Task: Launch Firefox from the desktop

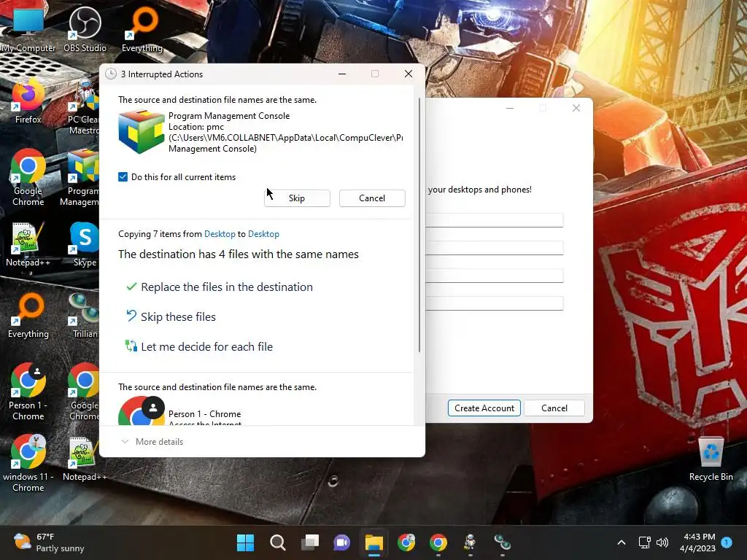Action: [28, 101]
